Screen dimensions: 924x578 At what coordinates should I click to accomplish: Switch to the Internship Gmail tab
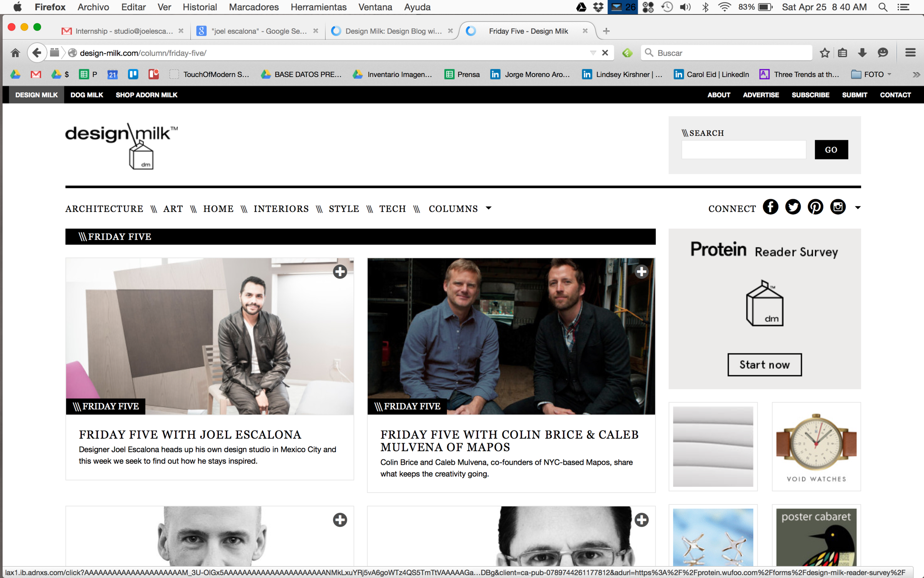pos(122,31)
